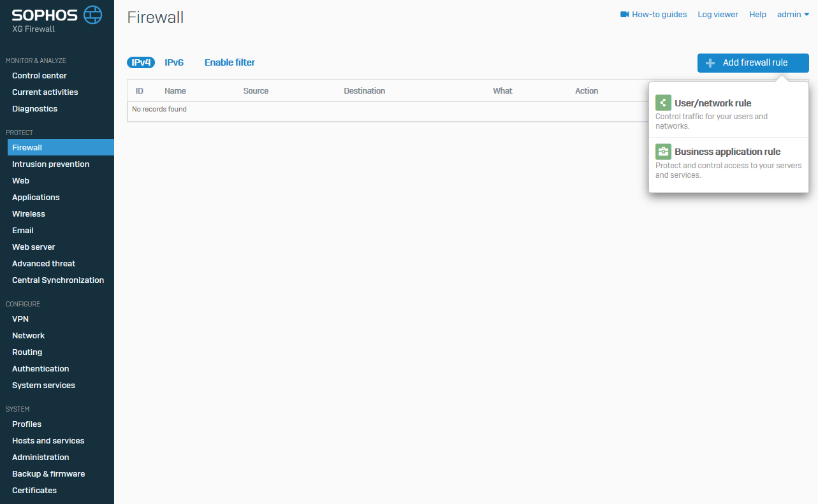Screen dimensions: 818x504
Task: Open Profiles in sidebar
Action: pos(27,424)
